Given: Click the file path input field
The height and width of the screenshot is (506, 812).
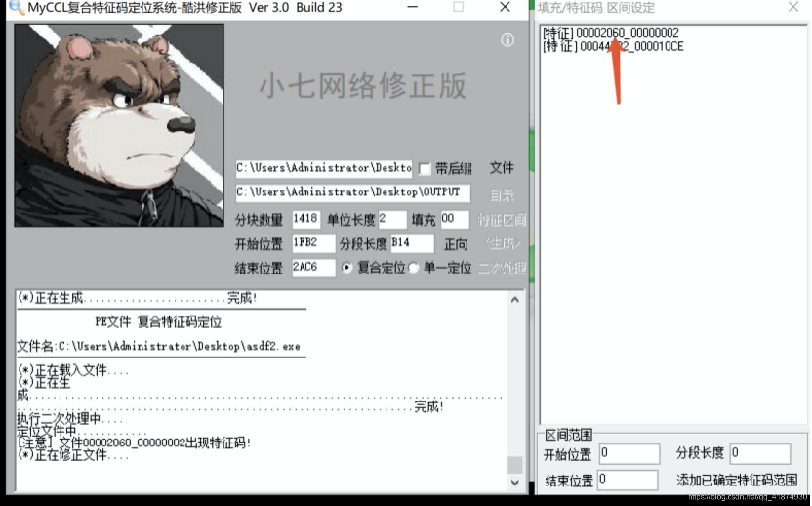Looking at the screenshot, I should point(324,169).
